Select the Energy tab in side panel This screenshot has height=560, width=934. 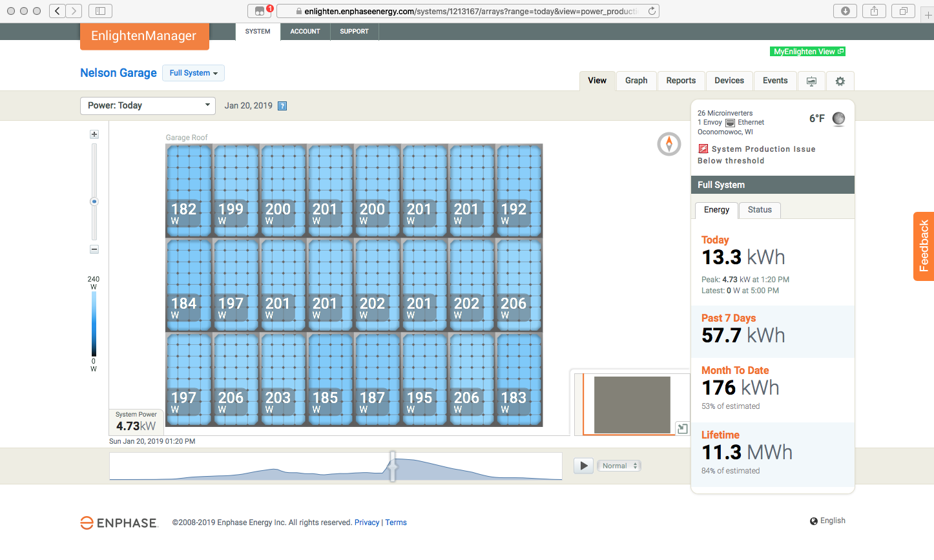[716, 210]
